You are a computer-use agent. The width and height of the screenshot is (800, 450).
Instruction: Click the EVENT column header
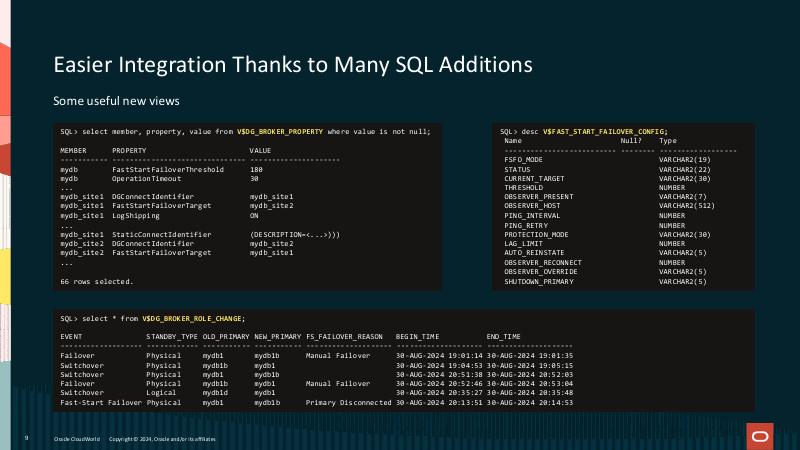click(71, 337)
